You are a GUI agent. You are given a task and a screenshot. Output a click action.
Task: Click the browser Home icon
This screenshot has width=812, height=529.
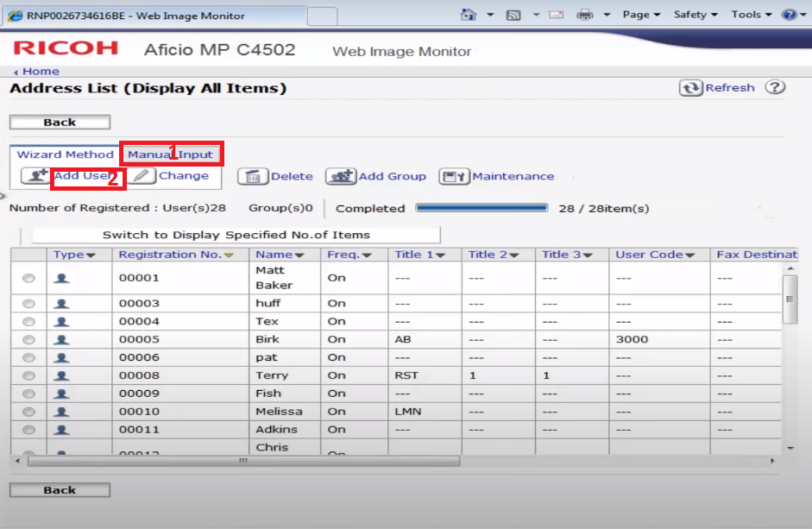click(469, 15)
